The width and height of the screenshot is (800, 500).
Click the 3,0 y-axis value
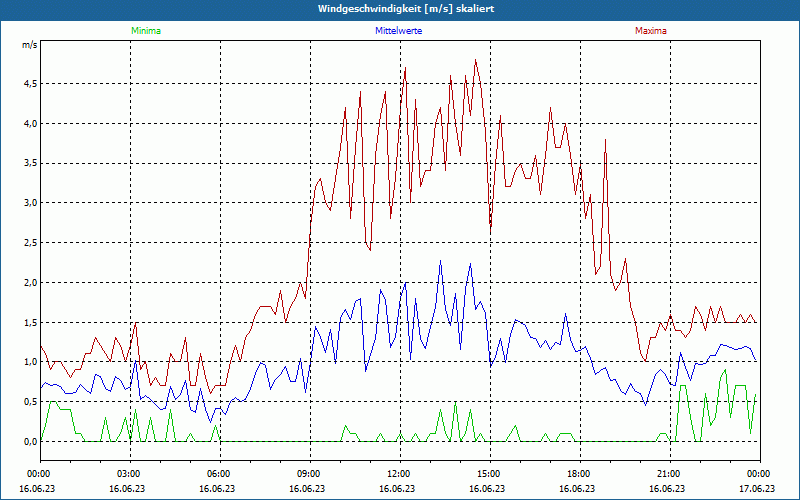(x=30, y=203)
